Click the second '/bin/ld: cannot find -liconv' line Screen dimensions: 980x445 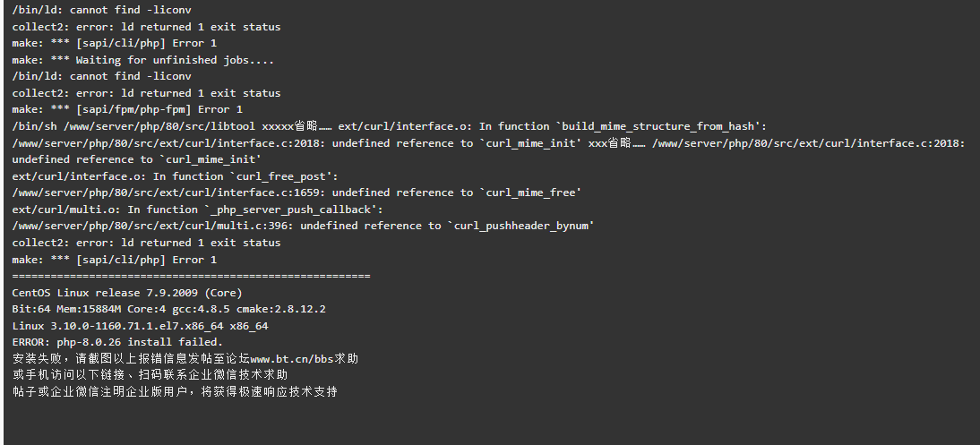(x=102, y=76)
